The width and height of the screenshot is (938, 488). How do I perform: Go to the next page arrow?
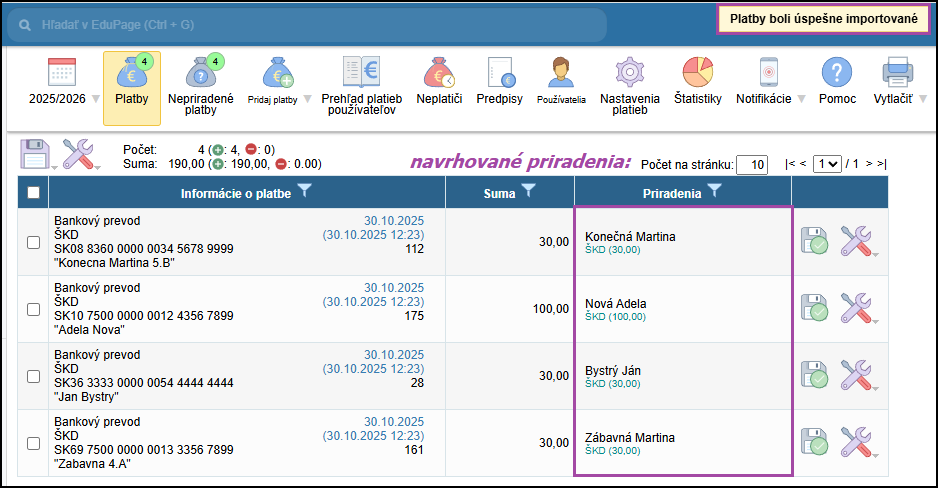click(x=869, y=164)
